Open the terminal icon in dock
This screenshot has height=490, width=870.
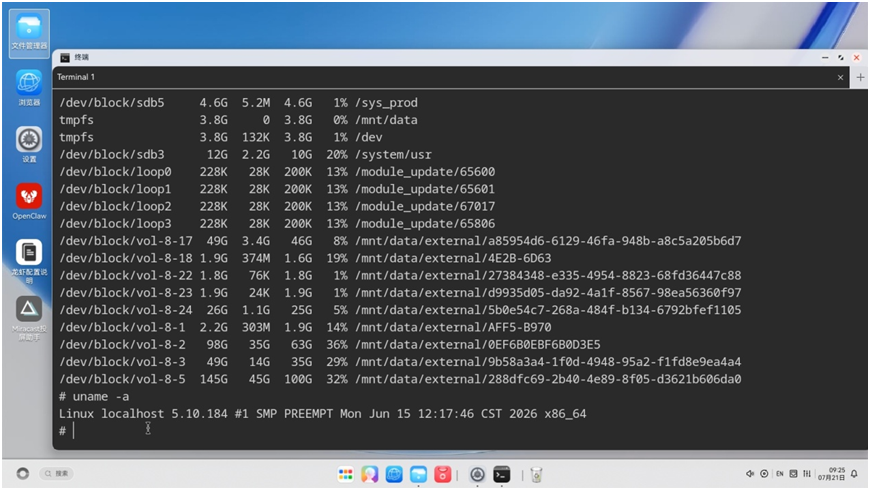click(502, 474)
